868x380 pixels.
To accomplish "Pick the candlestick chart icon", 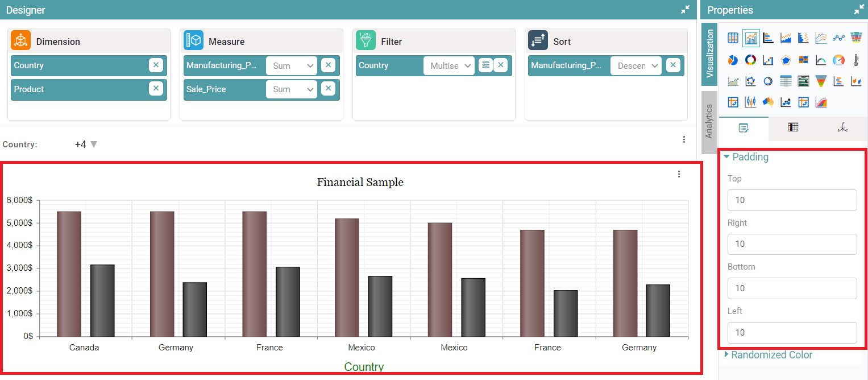I will 751,102.
